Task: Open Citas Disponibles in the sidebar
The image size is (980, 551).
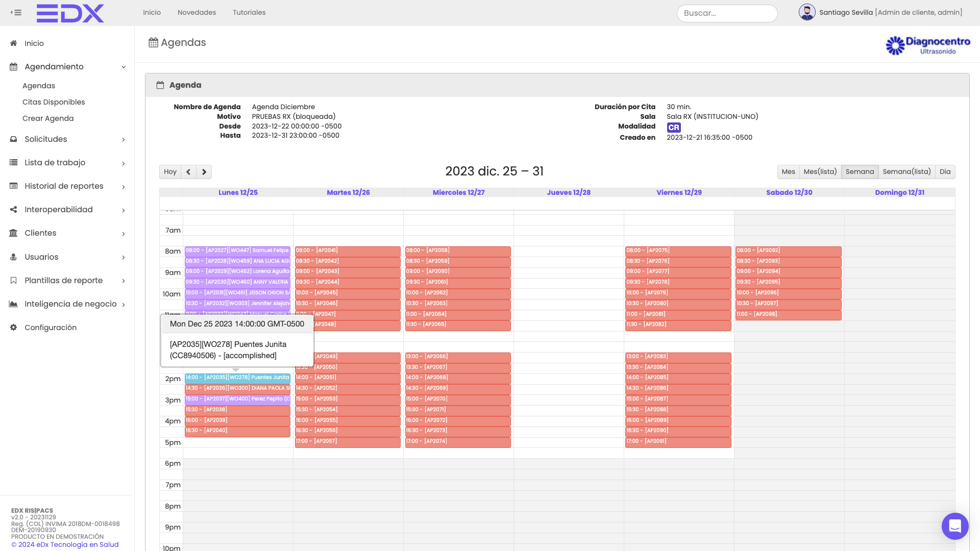Action: pyautogui.click(x=54, y=102)
